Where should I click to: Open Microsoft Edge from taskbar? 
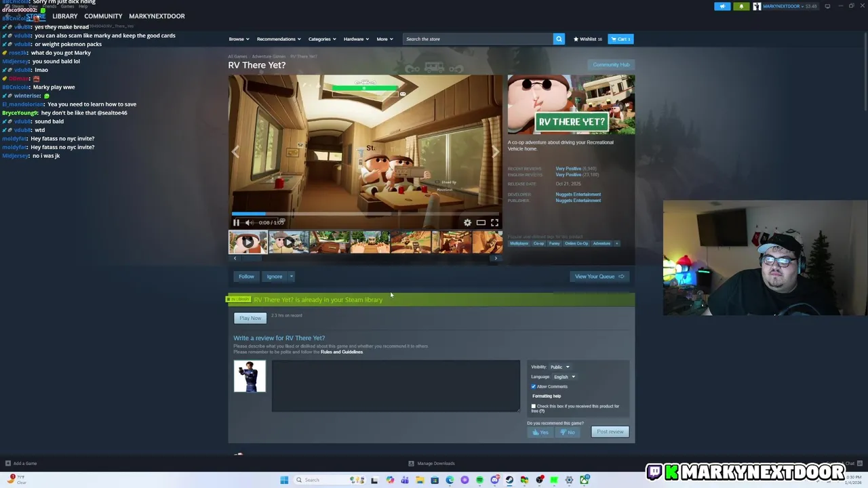[x=450, y=480]
